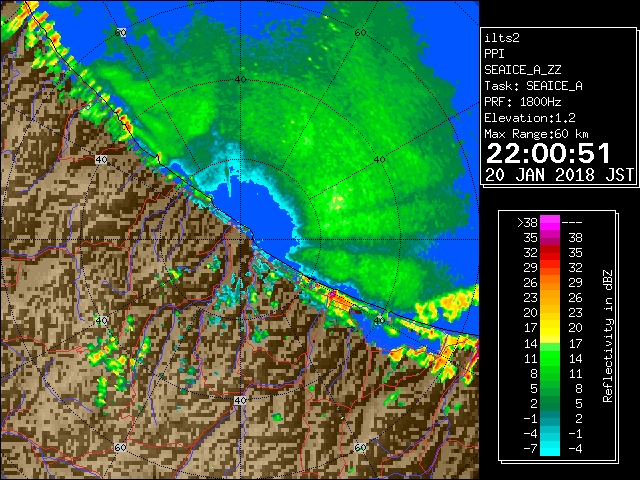
Task: Pick the yellow 17 to 20 dBZ swatch
Action: coord(550,328)
